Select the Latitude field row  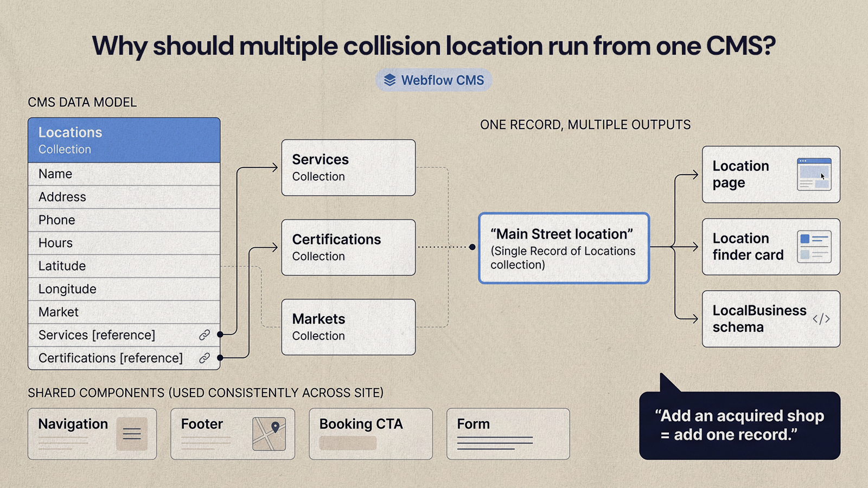(x=124, y=266)
